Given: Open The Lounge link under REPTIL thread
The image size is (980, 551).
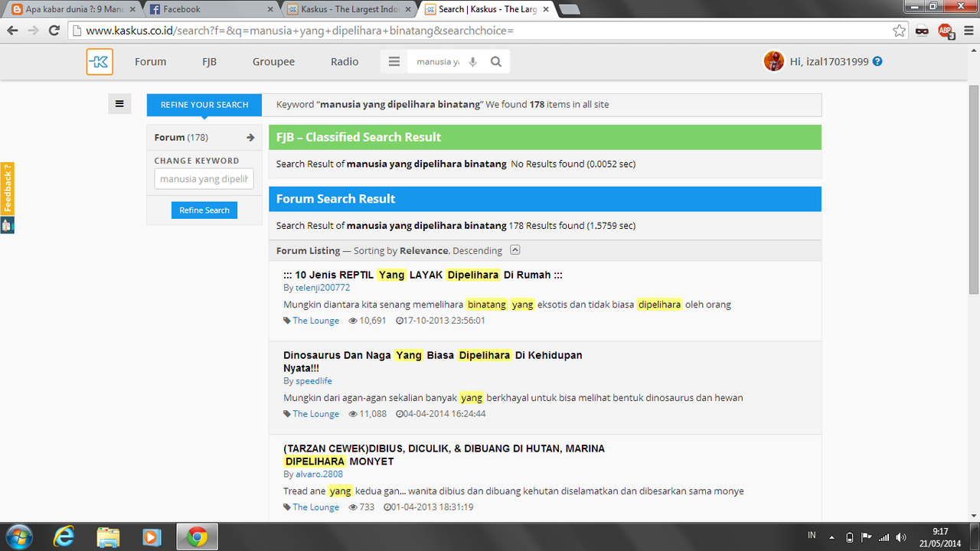Looking at the screenshot, I should [x=315, y=321].
